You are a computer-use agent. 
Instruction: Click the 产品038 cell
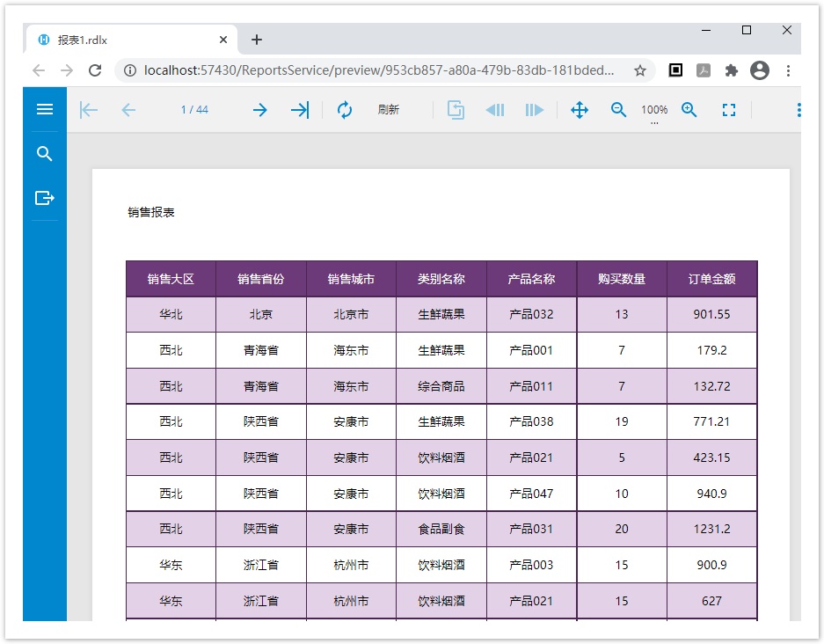[x=531, y=421]
